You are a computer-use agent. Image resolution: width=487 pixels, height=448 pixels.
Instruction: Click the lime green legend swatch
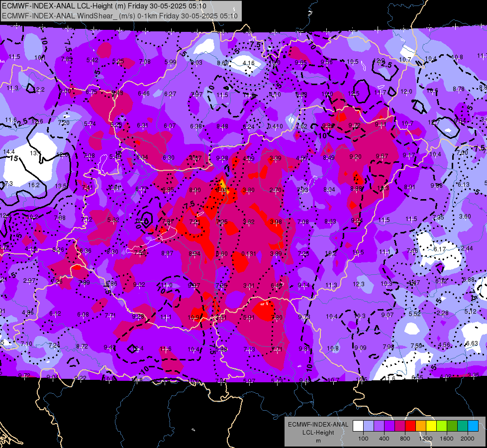coord(442,426)
